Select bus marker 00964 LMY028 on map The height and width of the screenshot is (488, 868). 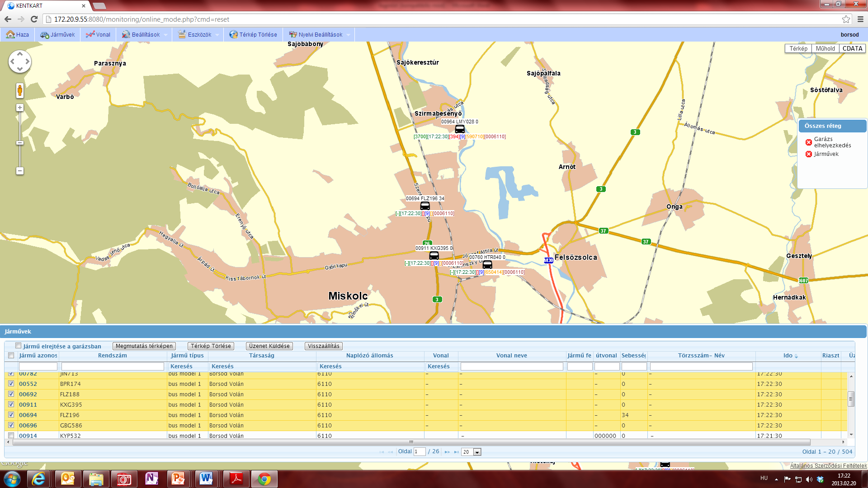tap(460, 129)
